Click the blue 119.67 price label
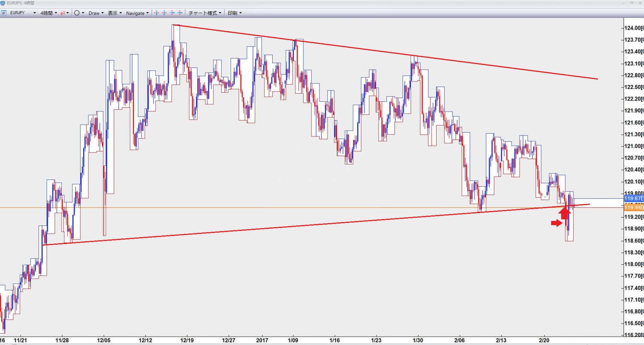This screenshot has height=345, width=644. click(x=633, y=199)
